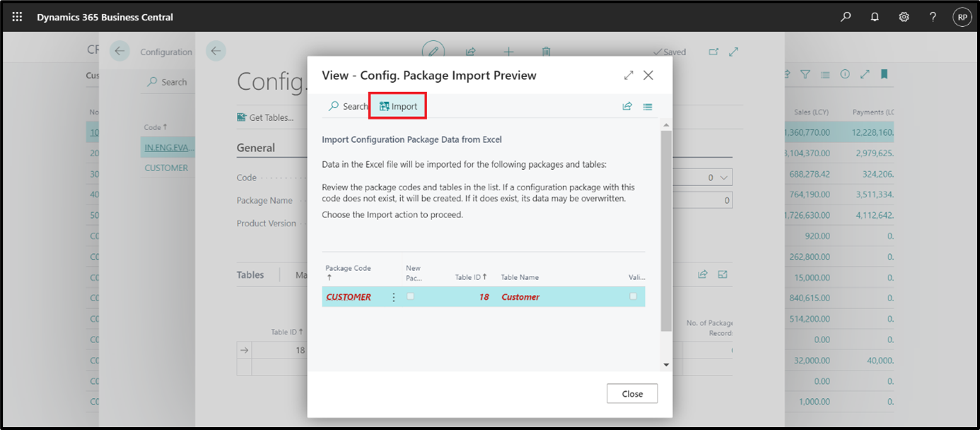
Task: Open the app launcher waffle menu
Action: 18,17
